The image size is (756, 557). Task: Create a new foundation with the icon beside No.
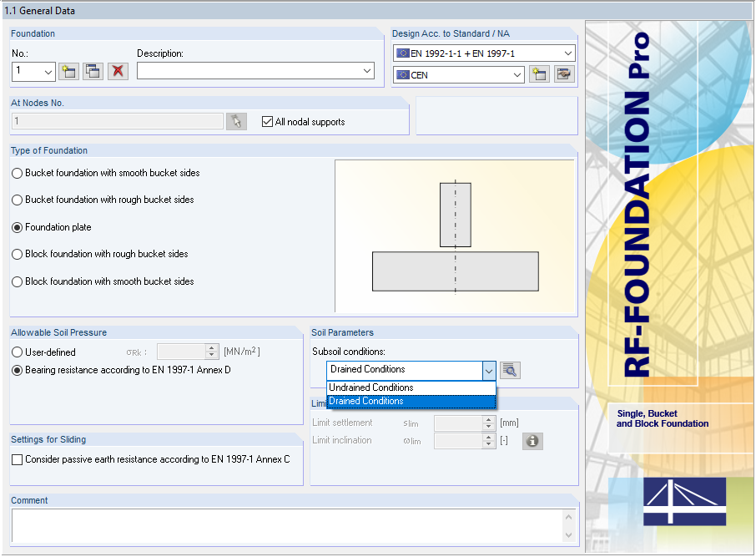pyautogui.click(x=69, y=72)
